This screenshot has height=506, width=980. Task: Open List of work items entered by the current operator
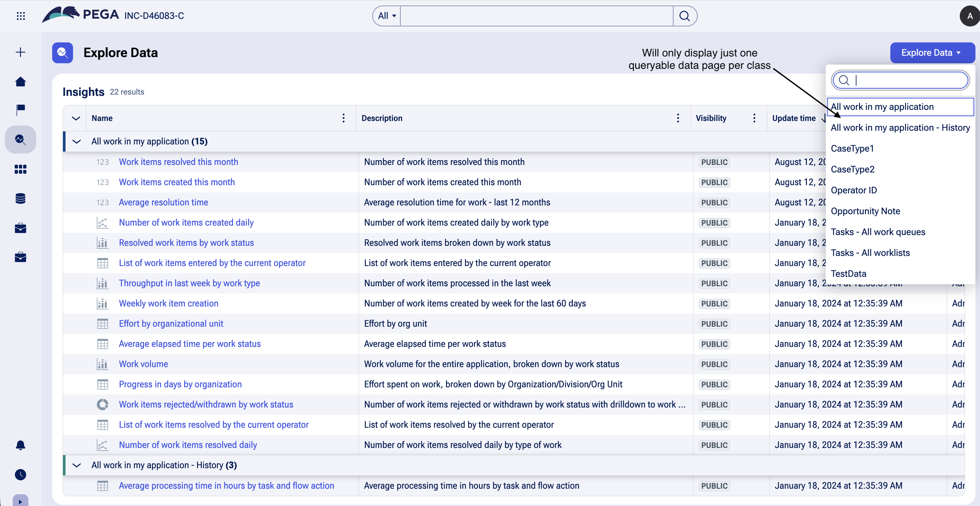click(x=212, y=263)
